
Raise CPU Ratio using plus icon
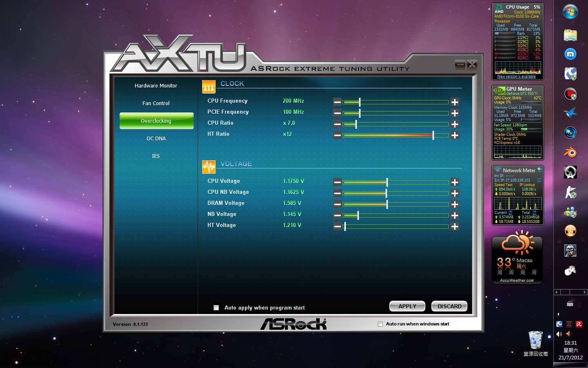tap(454, 124)
